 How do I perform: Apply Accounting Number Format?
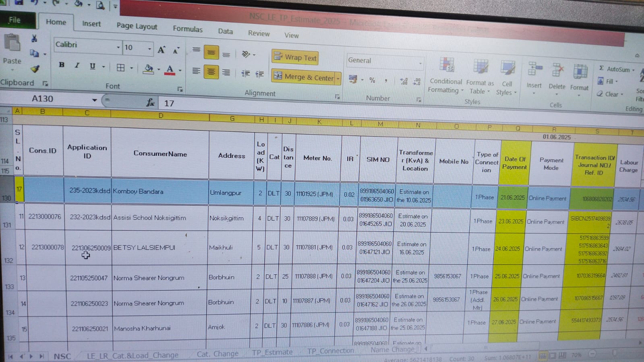tap(353, 79)
